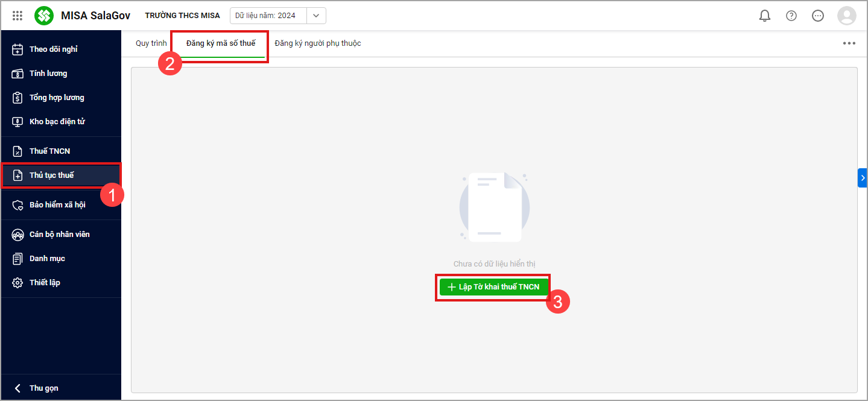Select the Đăng ký mã số thuế tab
Viewport: 868px width, 401px height.
tap(221, 43)
